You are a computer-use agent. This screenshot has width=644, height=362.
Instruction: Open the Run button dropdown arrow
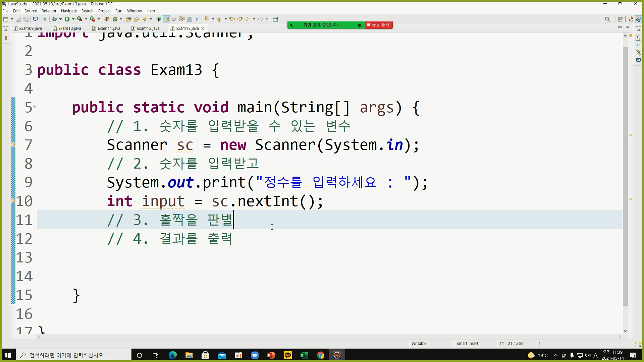pyautogui.click(x=73, y=19)
